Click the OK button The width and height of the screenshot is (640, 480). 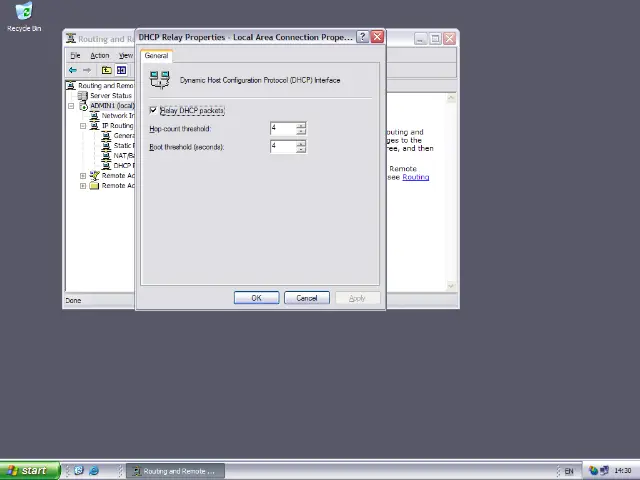click(256, 298)
